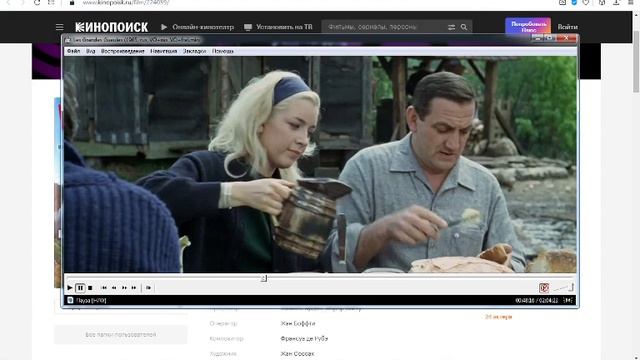
Task: Fast forward using the increase speed button
Action: coord(124,288)
